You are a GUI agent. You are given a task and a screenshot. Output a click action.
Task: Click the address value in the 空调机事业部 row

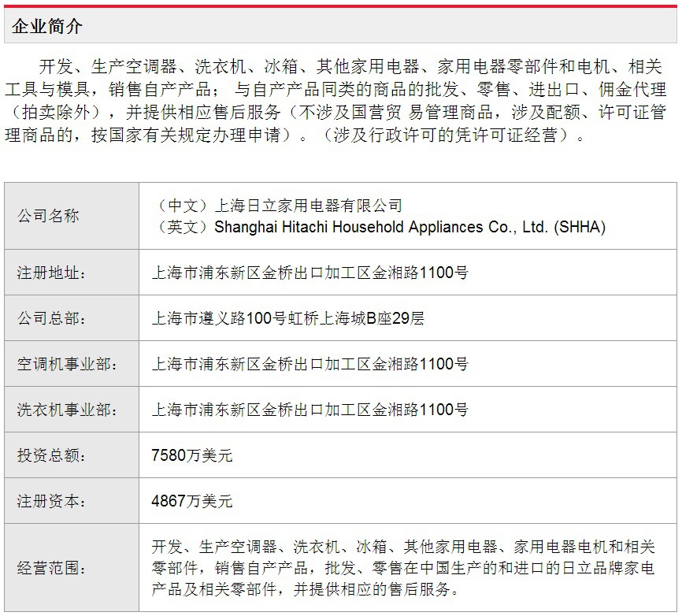coord(309,364)
